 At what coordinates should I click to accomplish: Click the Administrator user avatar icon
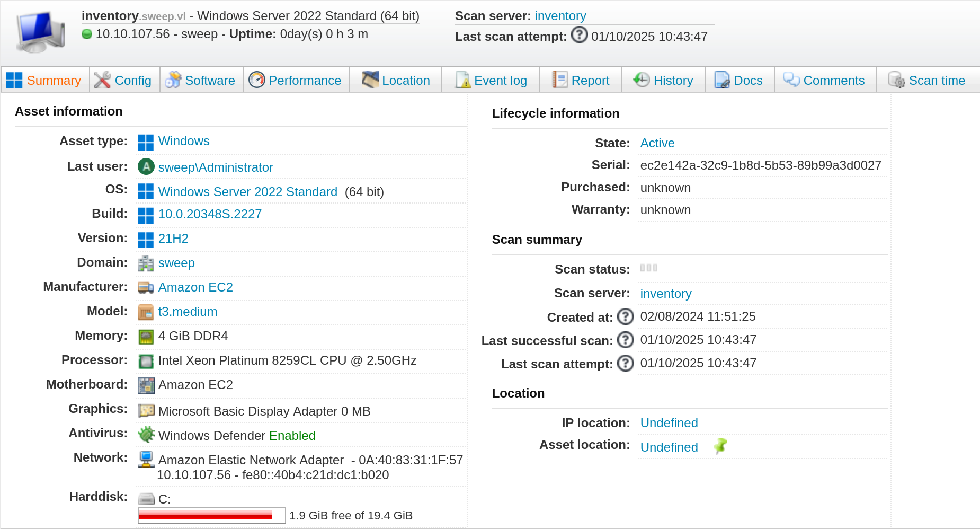(x=146, y=167)
